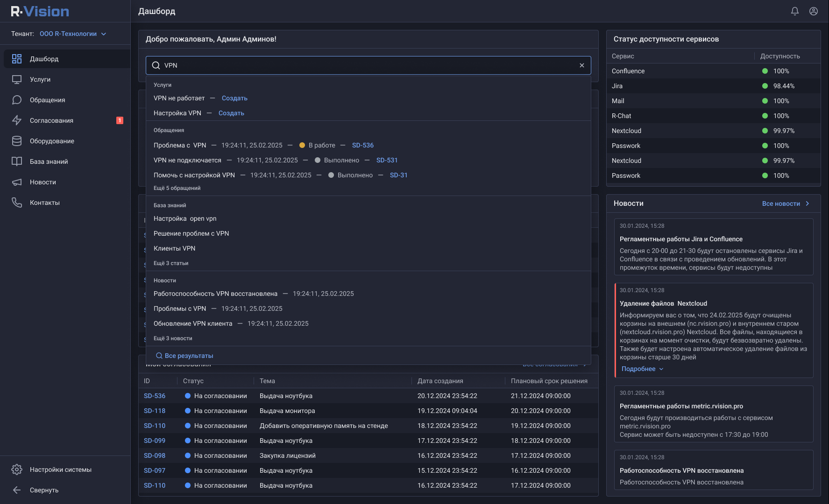Open ticket SD-31 in search results

point(399,175)
